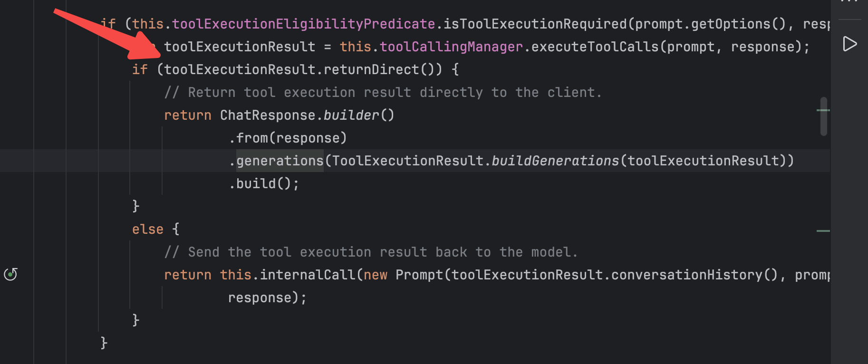Click the upper green marker on error stripe
Viewport: 868px width, 364px height.
pos(823,110)
